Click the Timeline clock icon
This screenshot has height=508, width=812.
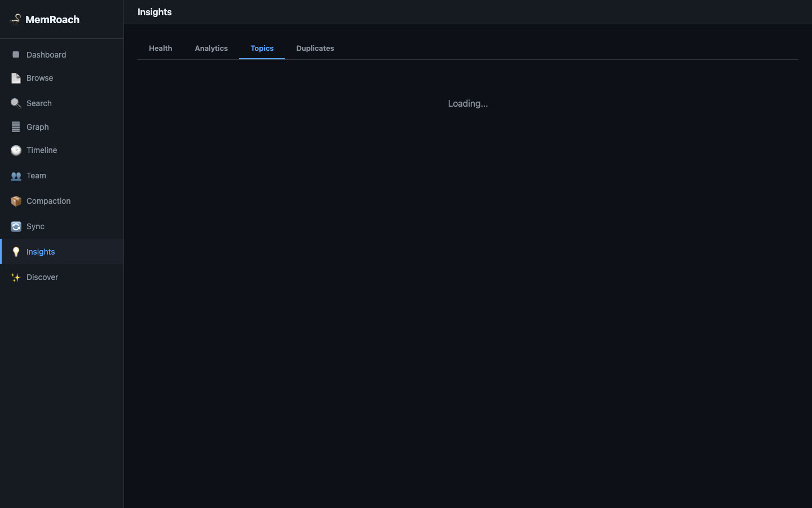coord(16,150)
